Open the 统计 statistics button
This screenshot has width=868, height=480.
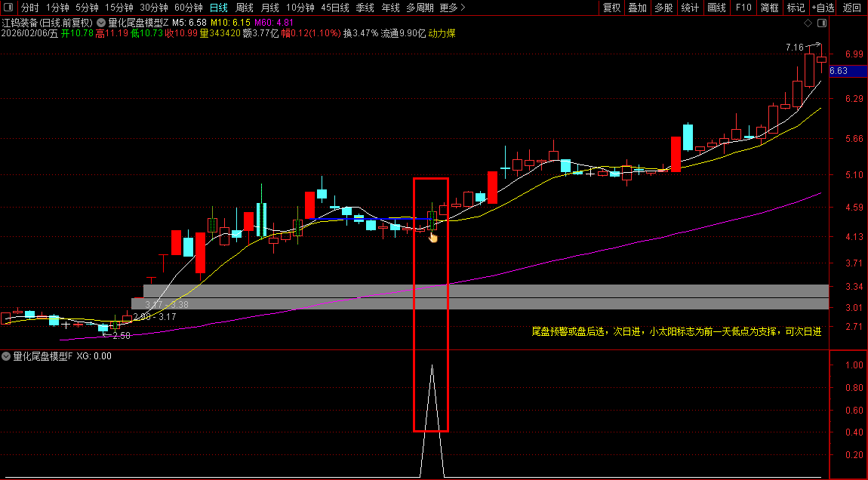click(691, 8)
